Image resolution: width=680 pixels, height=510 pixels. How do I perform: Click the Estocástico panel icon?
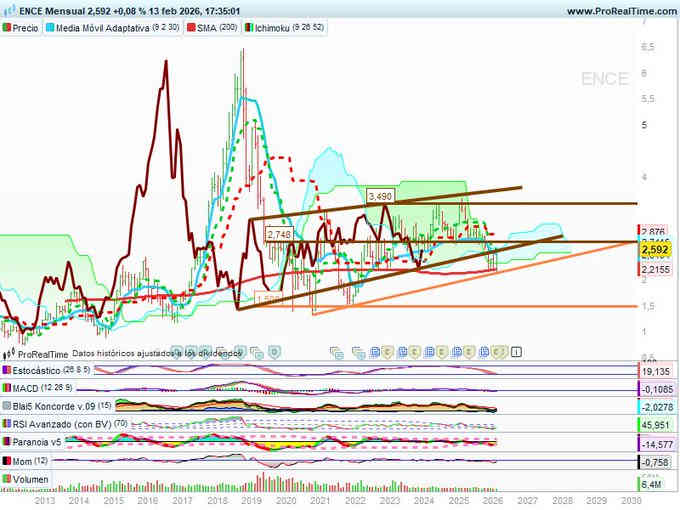click(7, 370)
